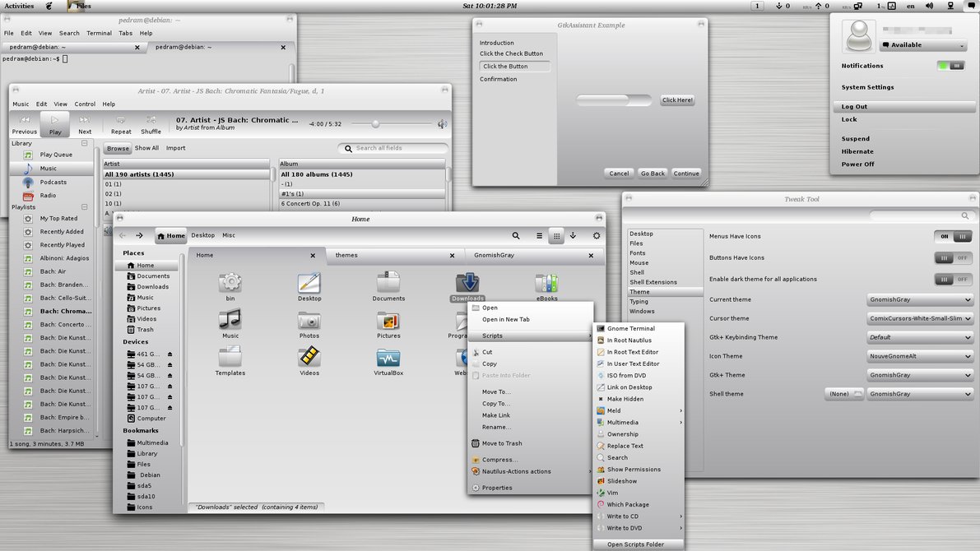
Task: Open the VirtualBox folder icon
Action: [388, 359]
